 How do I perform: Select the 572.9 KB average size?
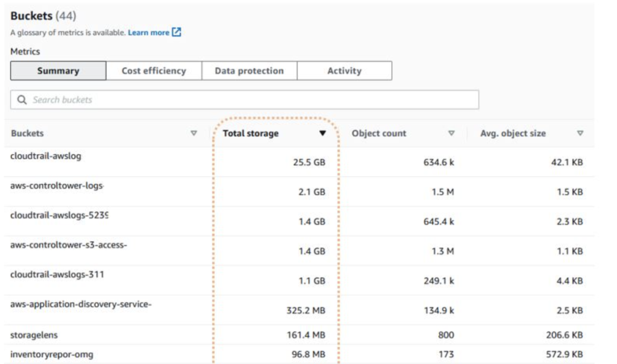(564, 354)
